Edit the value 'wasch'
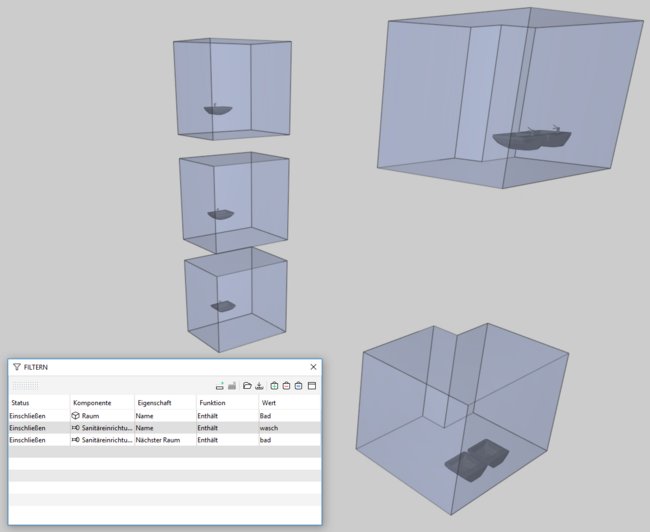 click(x=290, y=428)
